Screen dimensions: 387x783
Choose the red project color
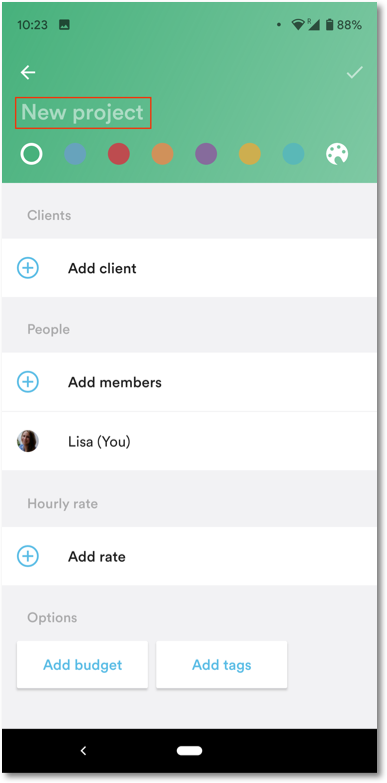click(x=119, y=154)
